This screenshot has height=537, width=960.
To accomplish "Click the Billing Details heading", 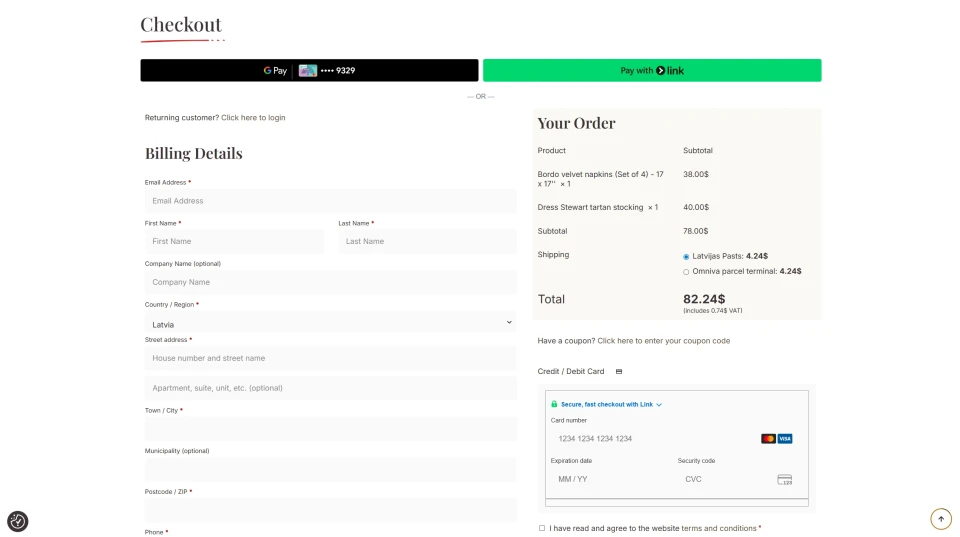I will point(193,153).
